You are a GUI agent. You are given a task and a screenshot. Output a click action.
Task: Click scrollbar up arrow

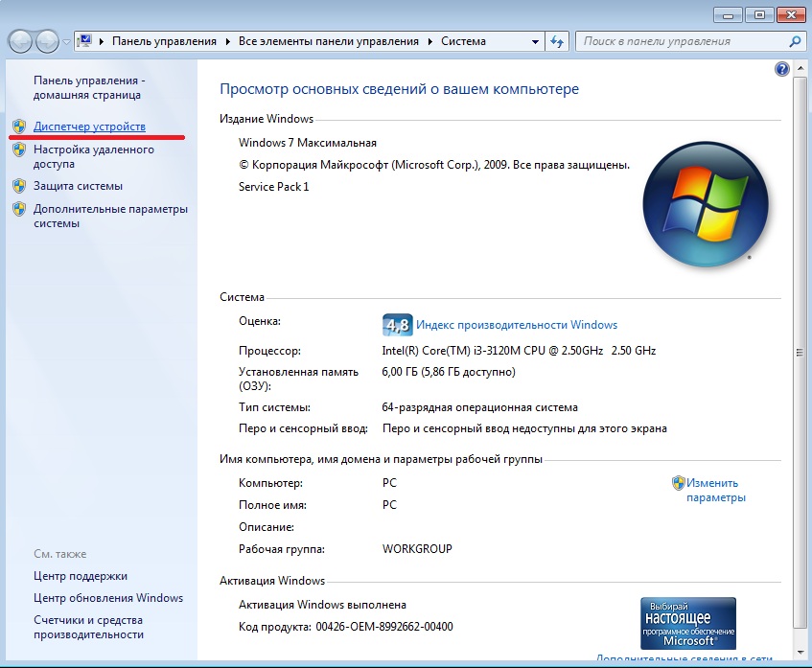pos(800,70)
